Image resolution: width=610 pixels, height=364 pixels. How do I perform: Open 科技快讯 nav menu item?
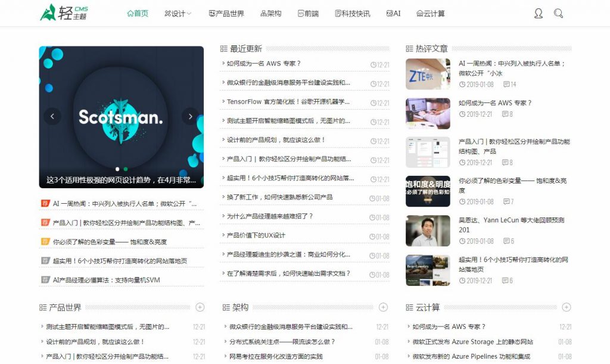[x=353, y=14]
